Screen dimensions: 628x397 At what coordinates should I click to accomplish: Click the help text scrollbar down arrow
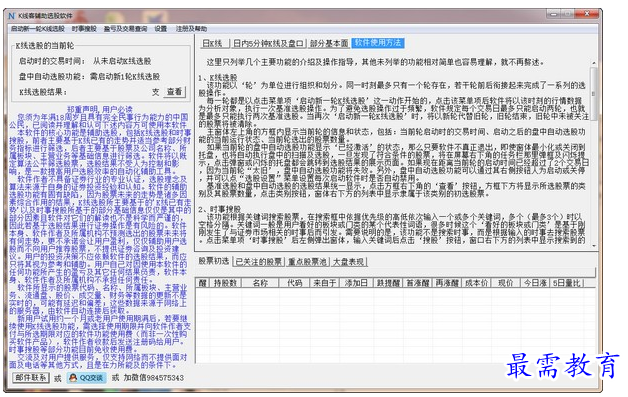594,246
